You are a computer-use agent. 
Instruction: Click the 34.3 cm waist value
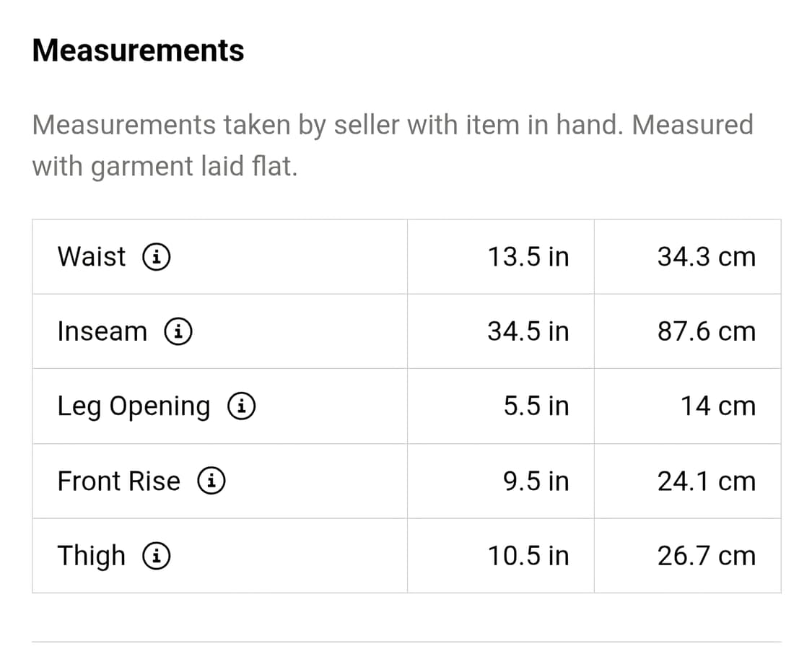tap(707, 257)
